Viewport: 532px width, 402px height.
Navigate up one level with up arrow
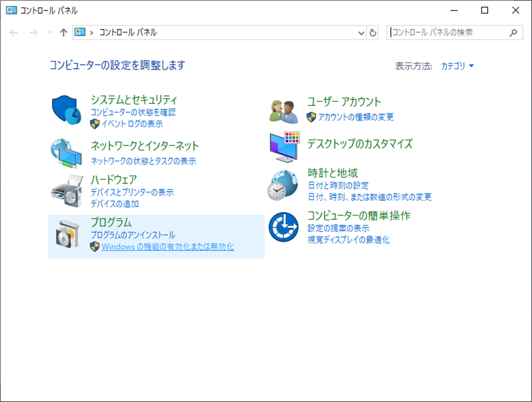point(63,33)
